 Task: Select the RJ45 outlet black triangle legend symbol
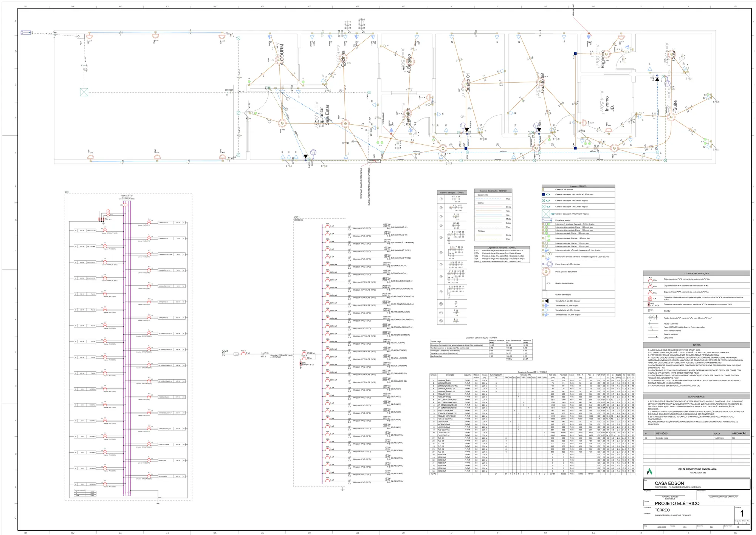[x=546, y=301]
